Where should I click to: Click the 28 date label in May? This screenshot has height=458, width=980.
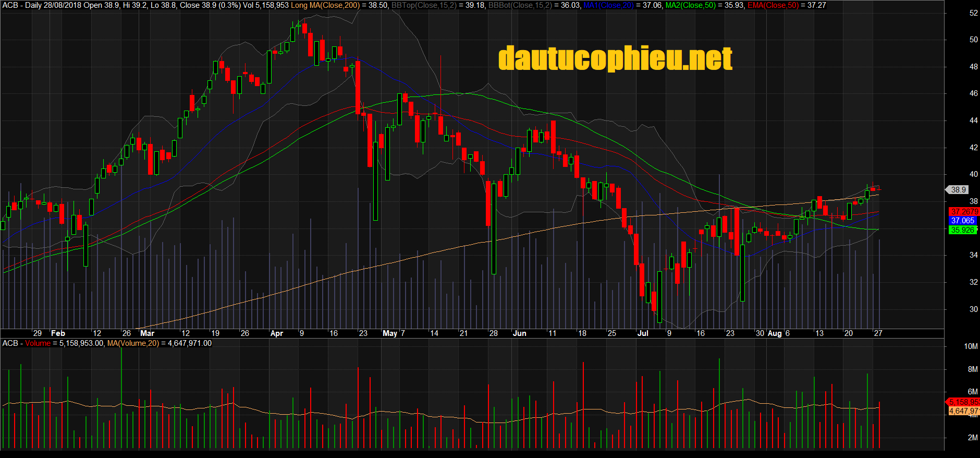(494, 333)
